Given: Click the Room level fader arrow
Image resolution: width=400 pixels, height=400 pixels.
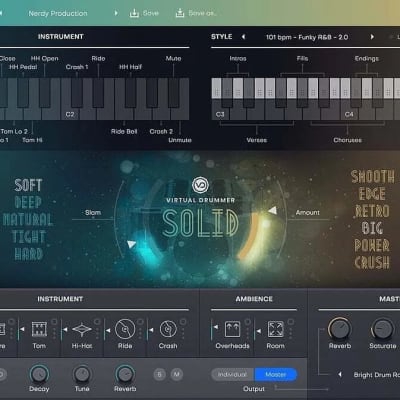Looking at the screenshot, I should [x=259, y=331].
